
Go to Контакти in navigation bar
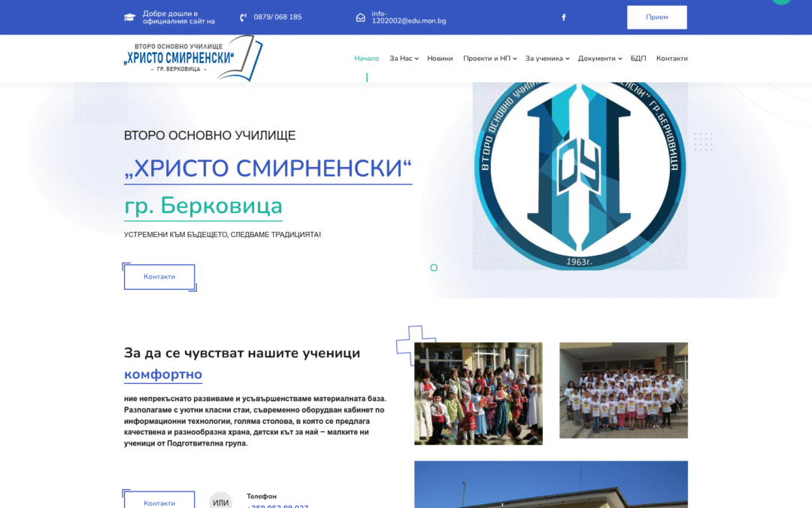pos(671,59)
